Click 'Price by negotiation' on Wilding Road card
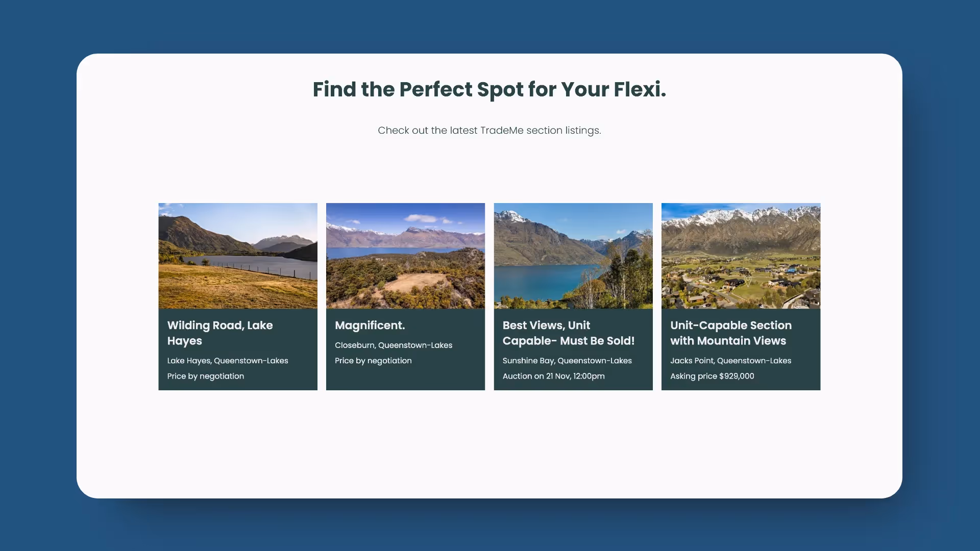980x551 pixels. 206,376
